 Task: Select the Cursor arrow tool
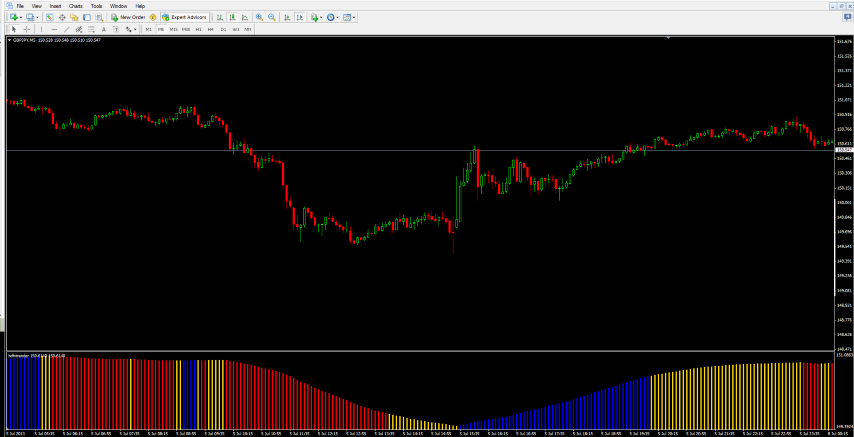(x=14, y=29)
